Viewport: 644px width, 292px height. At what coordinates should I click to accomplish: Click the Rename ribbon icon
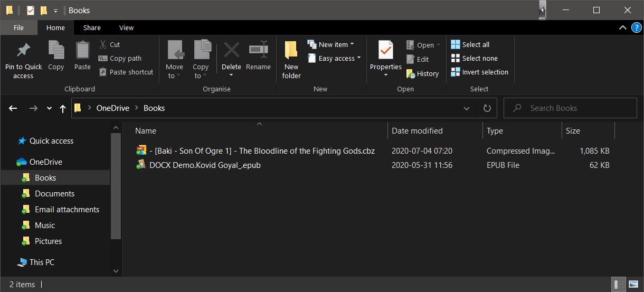point(258,51)
